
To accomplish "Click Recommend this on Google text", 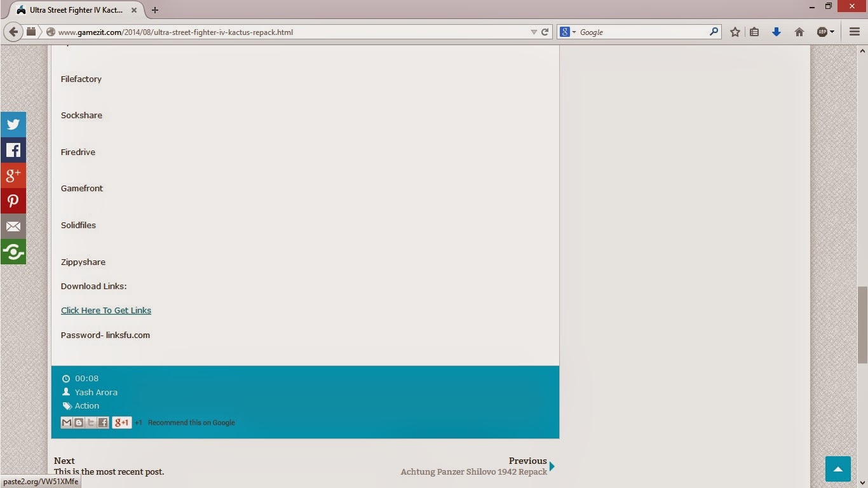I will pyautogui.click(x=191, y=423).
